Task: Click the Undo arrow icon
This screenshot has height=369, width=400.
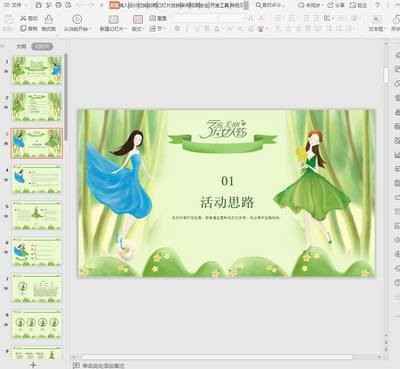Action: [78, 5]
